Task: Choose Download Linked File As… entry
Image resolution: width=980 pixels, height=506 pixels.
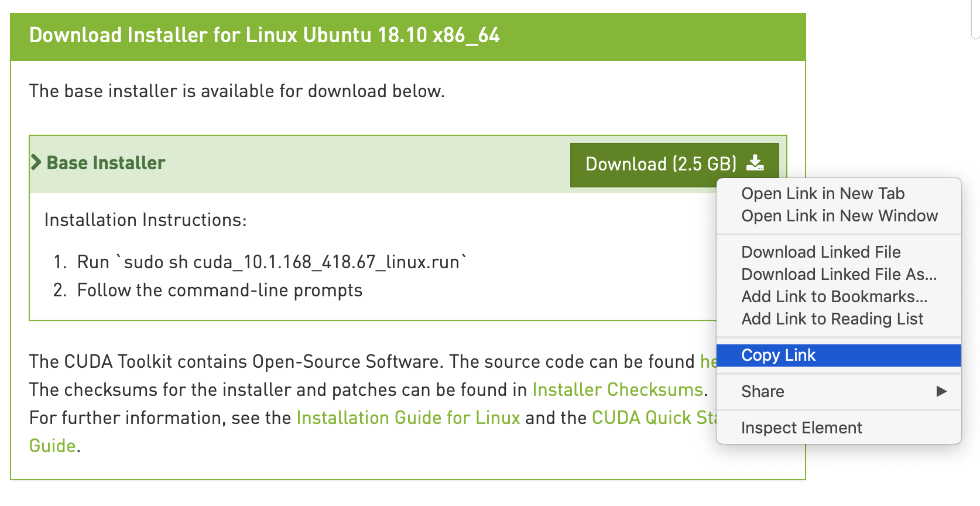Action: pyautogui.click(x=838, y=274)
